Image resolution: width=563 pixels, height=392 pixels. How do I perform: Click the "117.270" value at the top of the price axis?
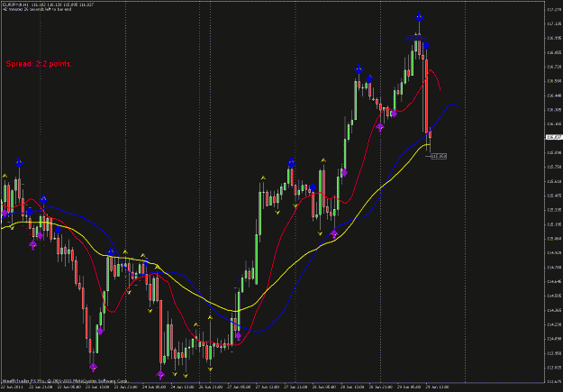tap(553, 10)
